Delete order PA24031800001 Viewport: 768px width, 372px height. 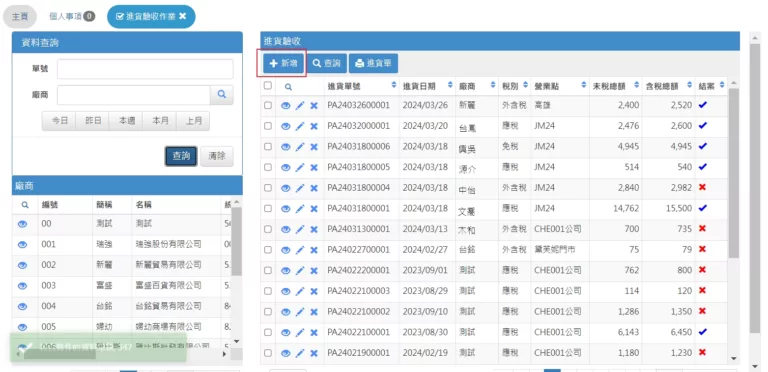pos(314,209)
